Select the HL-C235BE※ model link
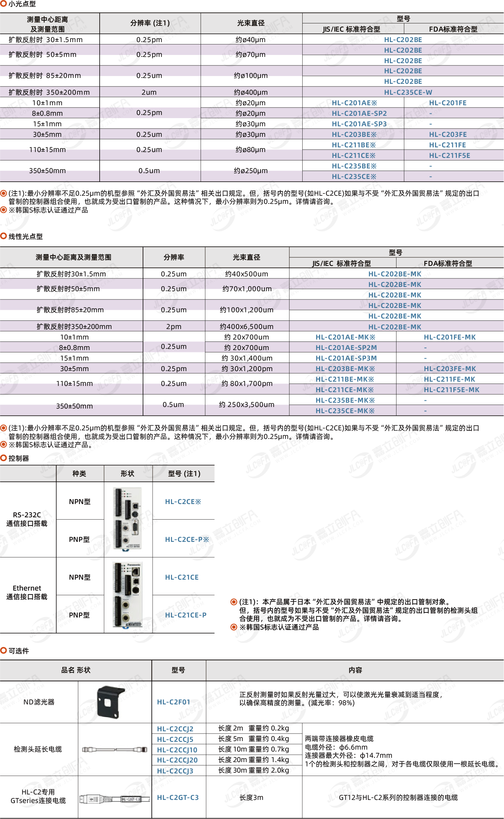 tap(354, 166)
